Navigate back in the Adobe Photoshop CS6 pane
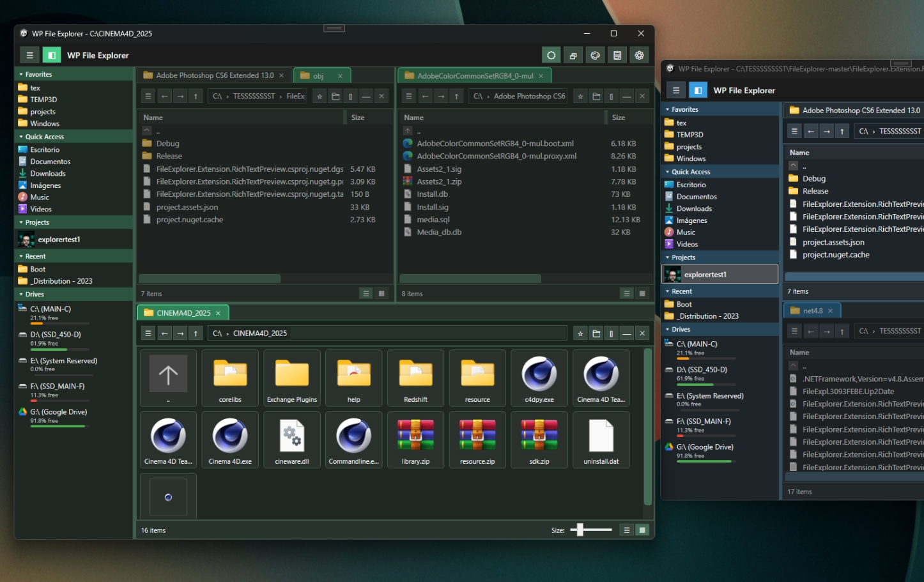 click(425, 96)
